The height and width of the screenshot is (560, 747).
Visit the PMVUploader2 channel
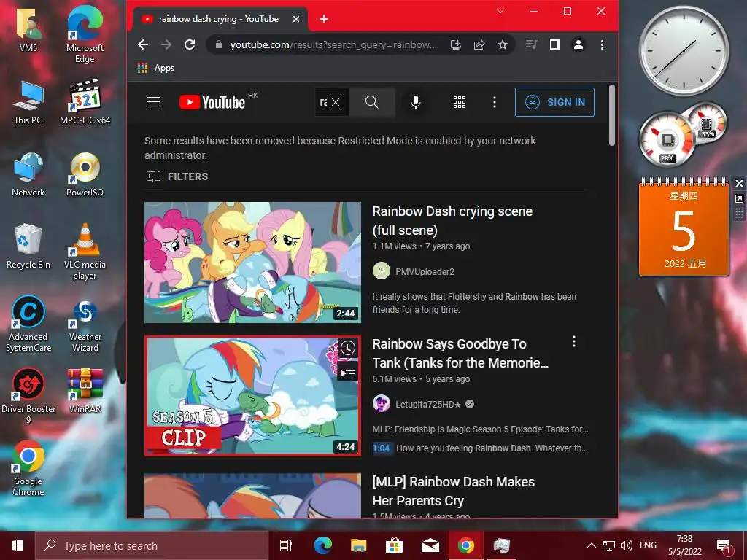click(425, 271)
